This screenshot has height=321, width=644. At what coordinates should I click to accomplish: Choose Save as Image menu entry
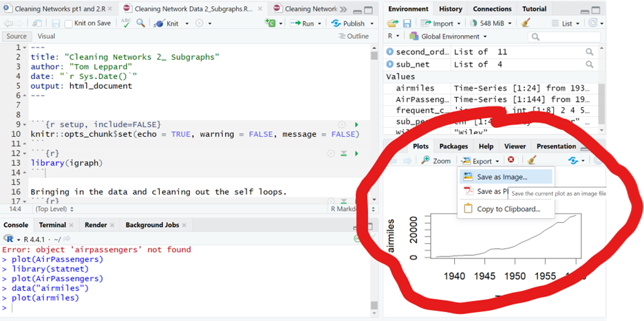pos(506,177)
